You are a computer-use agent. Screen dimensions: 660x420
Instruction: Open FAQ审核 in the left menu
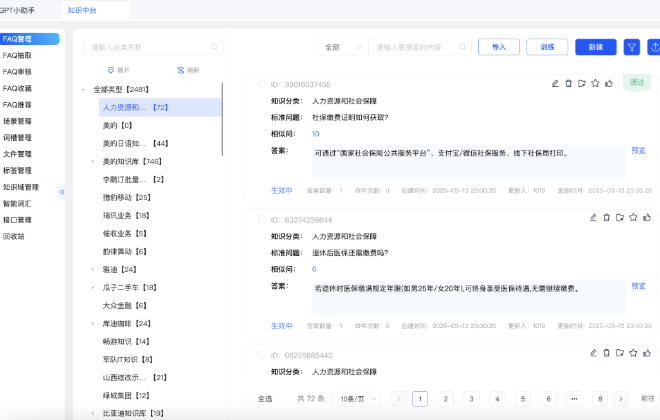tap(18, 72)
